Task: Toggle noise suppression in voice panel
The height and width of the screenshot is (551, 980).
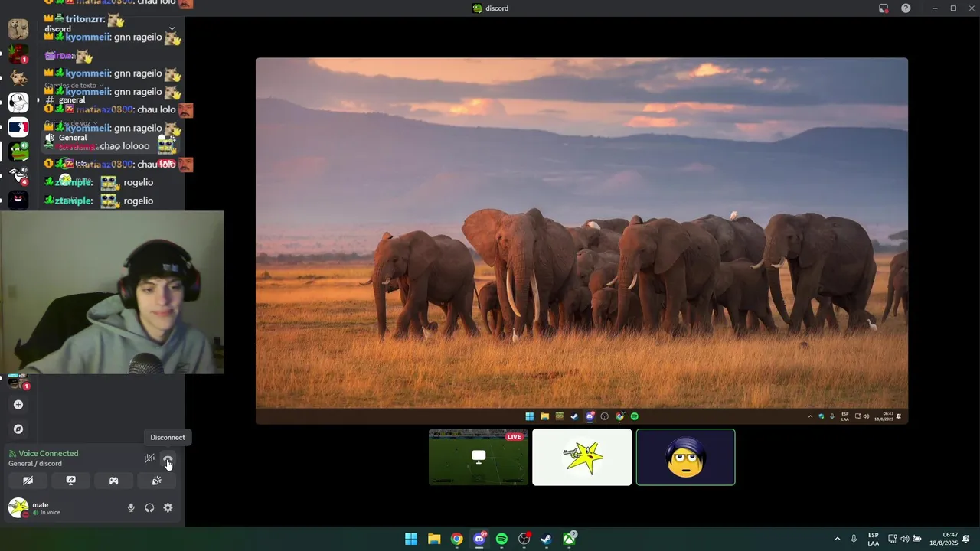Action: (149, 458)
